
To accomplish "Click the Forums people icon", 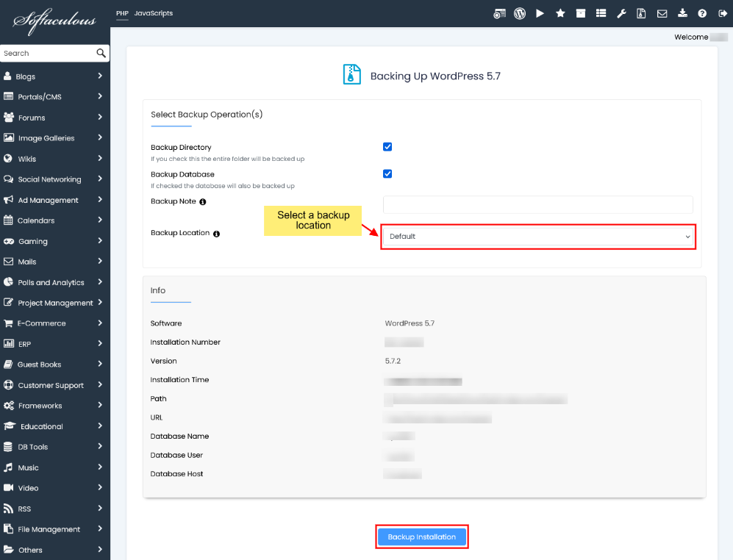I will (8, 118).
